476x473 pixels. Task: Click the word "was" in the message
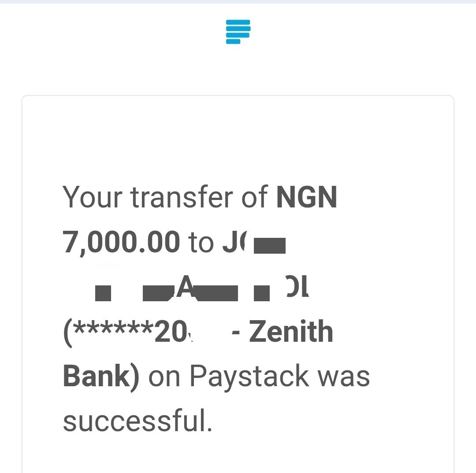343,378
